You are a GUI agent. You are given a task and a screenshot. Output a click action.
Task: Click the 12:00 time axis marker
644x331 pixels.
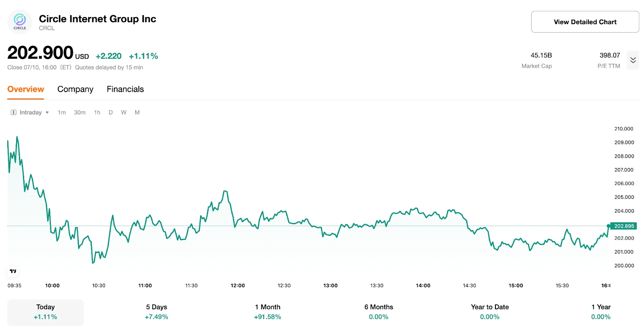click(237, 286)
